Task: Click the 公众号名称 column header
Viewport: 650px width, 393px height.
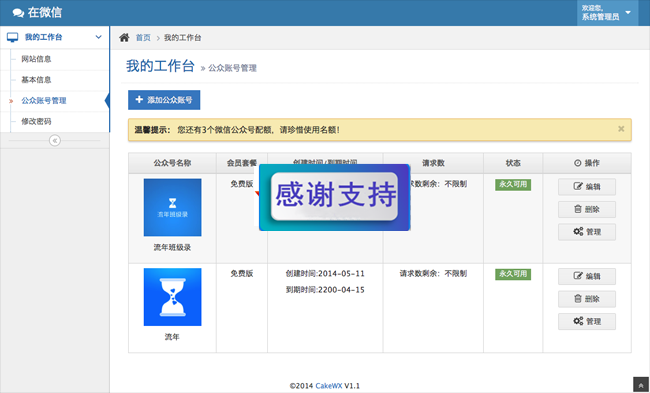Action: (x=172, y=163)
